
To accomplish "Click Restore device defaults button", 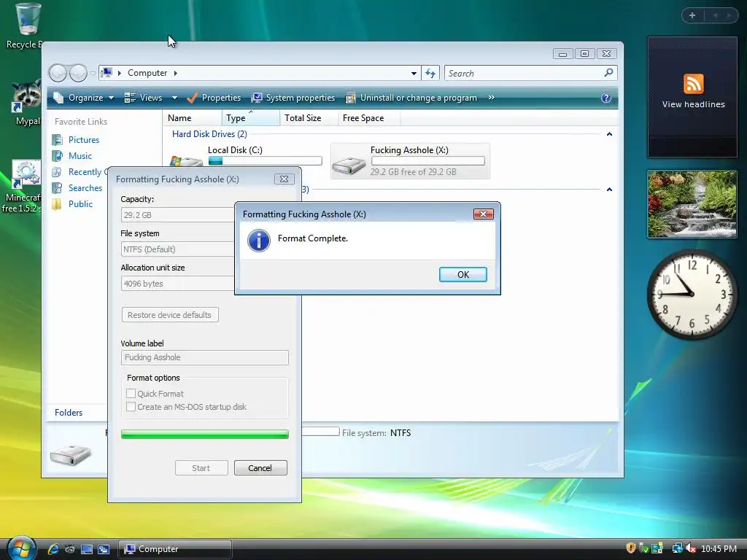I will 169,315.
